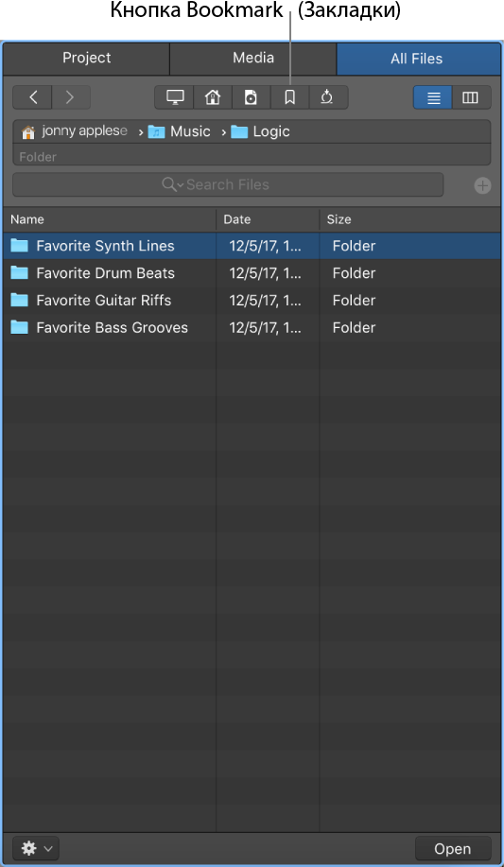Open the gear action menu
This screenshot has width=504, height=867.
(36, 848)
